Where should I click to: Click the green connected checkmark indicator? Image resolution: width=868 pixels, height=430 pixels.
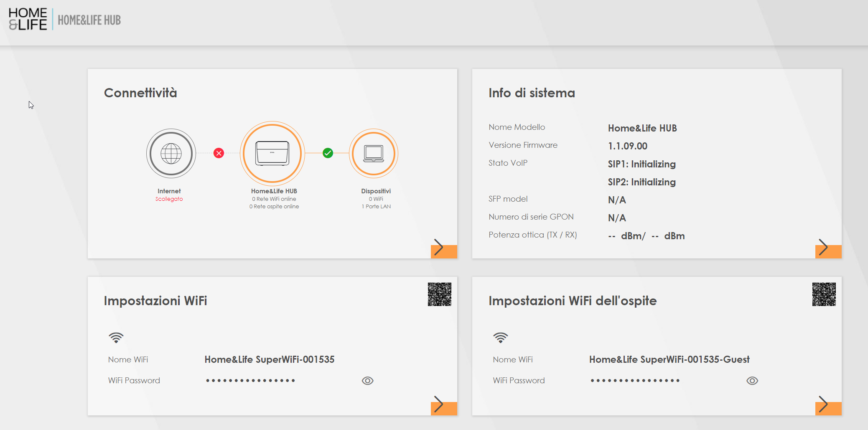(328, 153)
